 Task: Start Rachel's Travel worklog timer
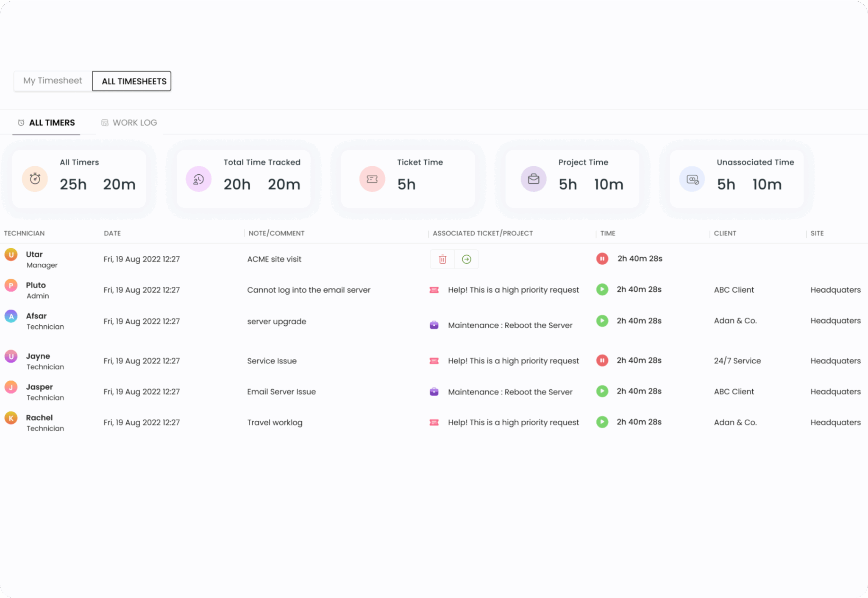coord(602,422)
